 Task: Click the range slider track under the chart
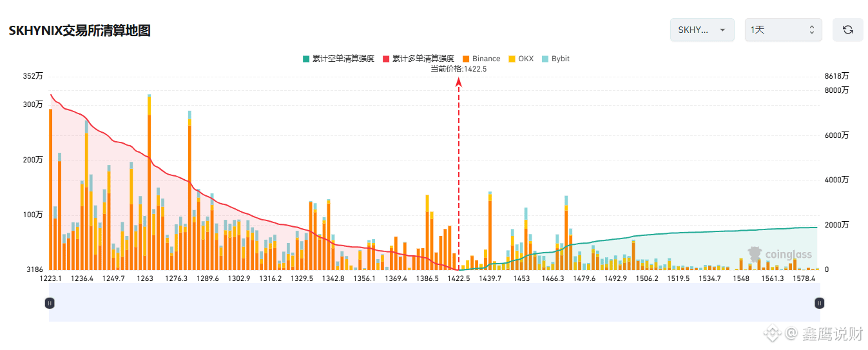click(x=434, y=303)
